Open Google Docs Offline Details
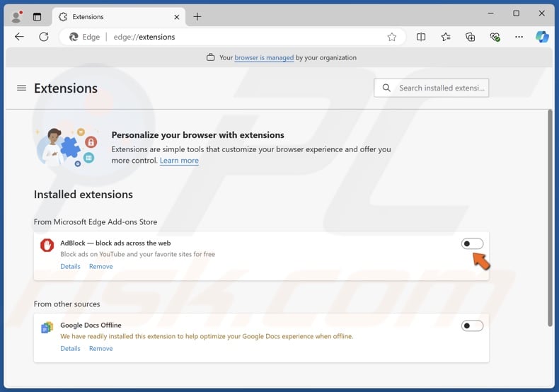Screen dimensions: 559x392 point(70,348)
